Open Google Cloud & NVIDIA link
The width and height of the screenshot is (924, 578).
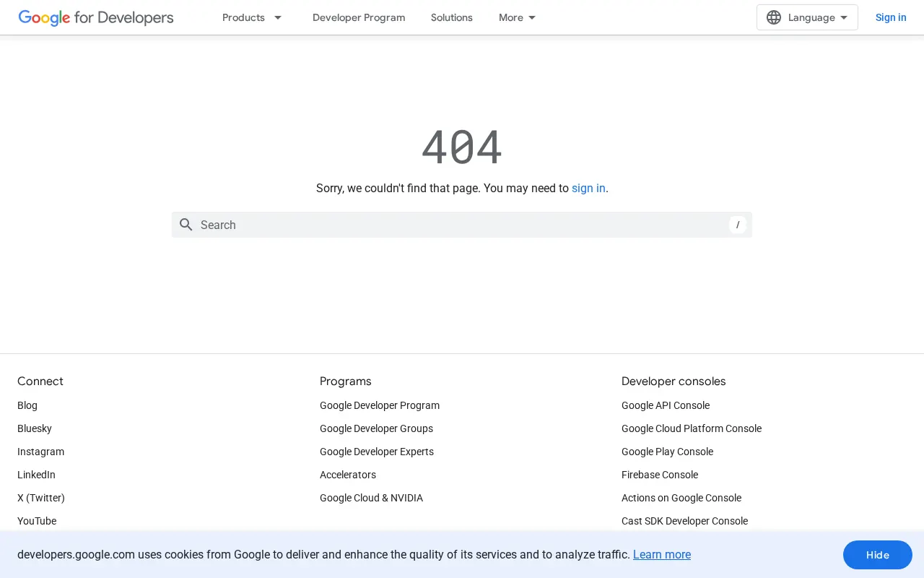(x=371, y=498)
